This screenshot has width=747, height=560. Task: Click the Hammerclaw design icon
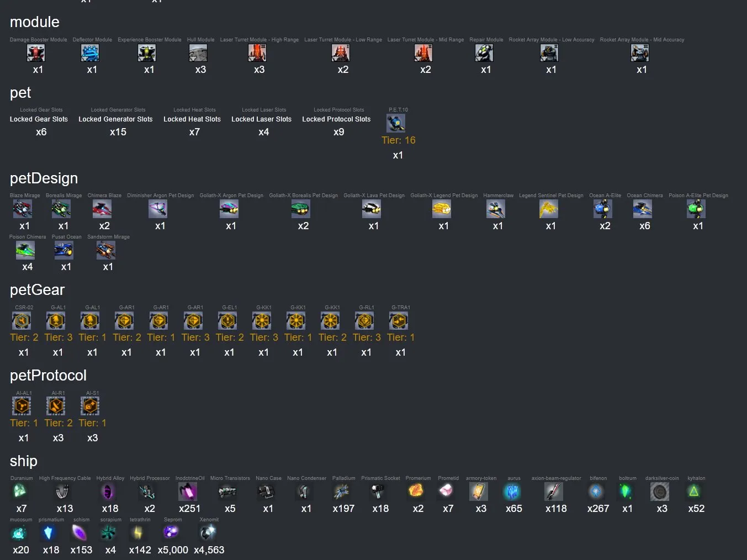tap(496, 209)
